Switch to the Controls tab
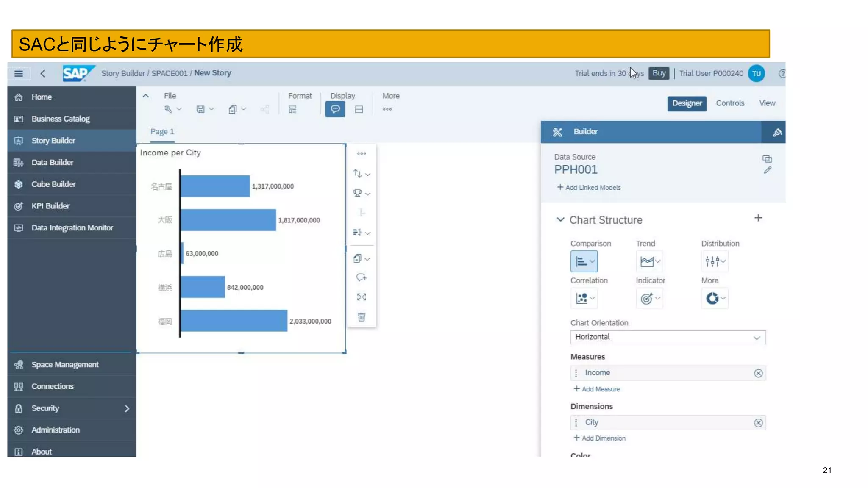This screenshot has width=868, height=488. click(x=730, y=103)
